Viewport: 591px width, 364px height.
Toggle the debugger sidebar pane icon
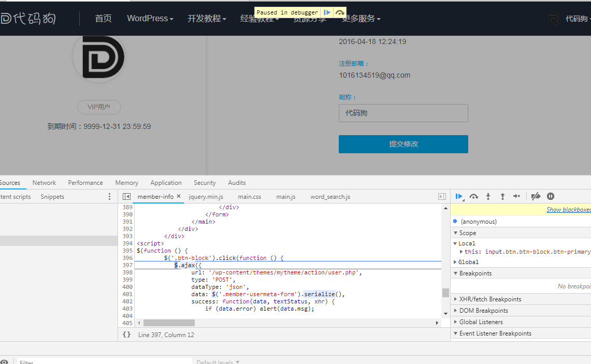(442, 197)
